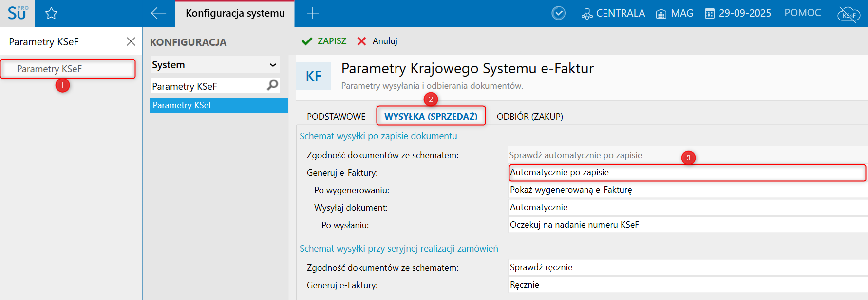This screenshot has width=868, height=300.
Task: Open a new tab with plus icon
Action: pos(313,13)
